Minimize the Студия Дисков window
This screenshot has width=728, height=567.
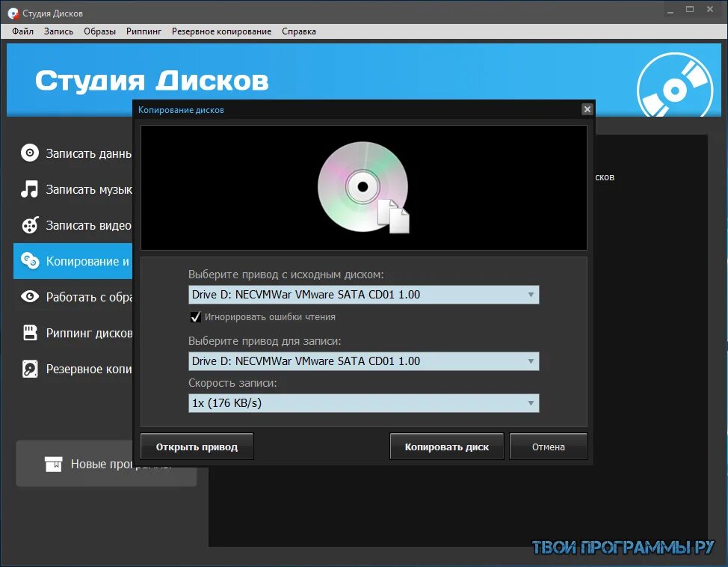(670, 10)
